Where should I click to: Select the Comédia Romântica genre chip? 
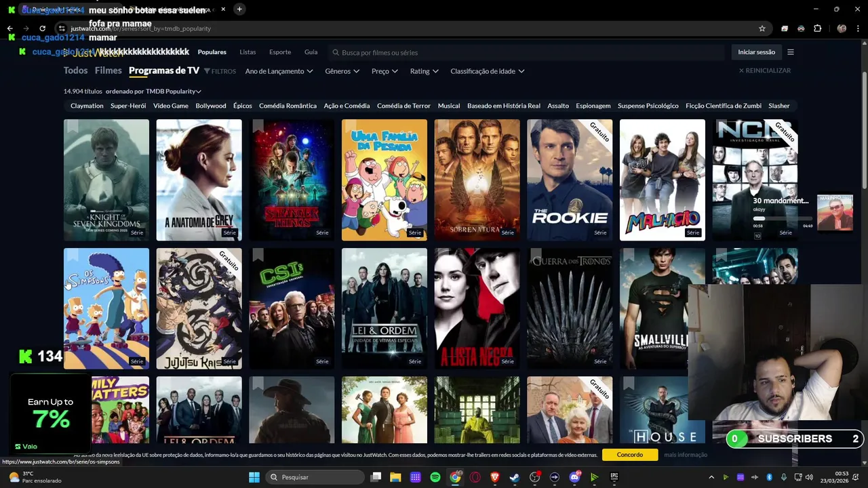click(288, 106)
